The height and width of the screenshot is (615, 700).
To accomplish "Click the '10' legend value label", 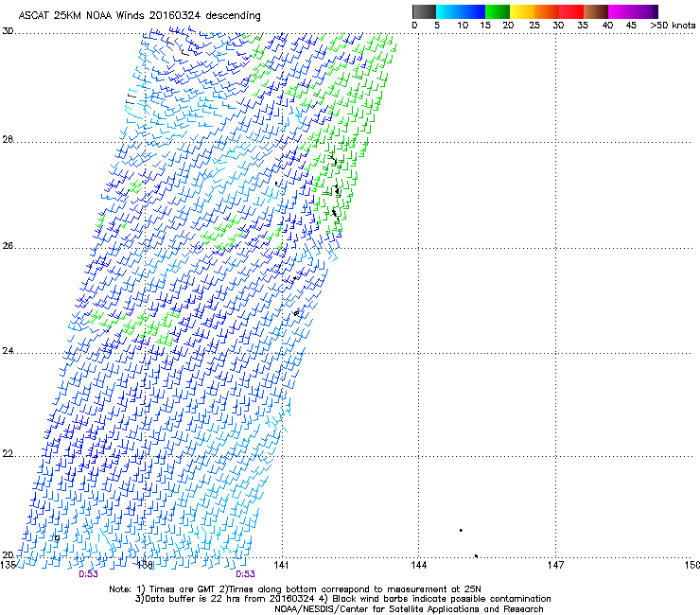I will pyautogui.click(x=463, y=26).
